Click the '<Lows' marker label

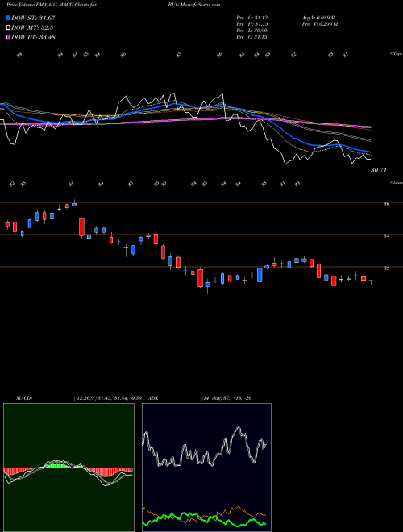pyautogui.click(x=397, y=182)
